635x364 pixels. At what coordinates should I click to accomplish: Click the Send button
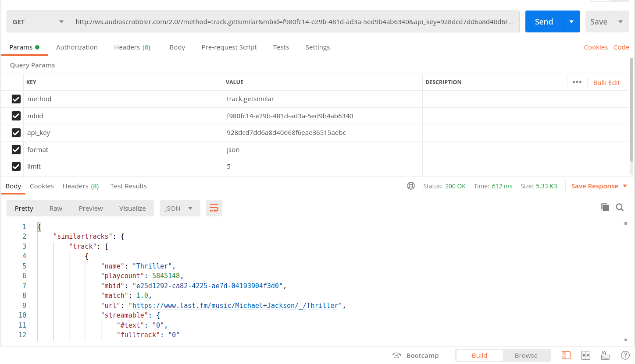pyautogui.click(x=544, y=21)
